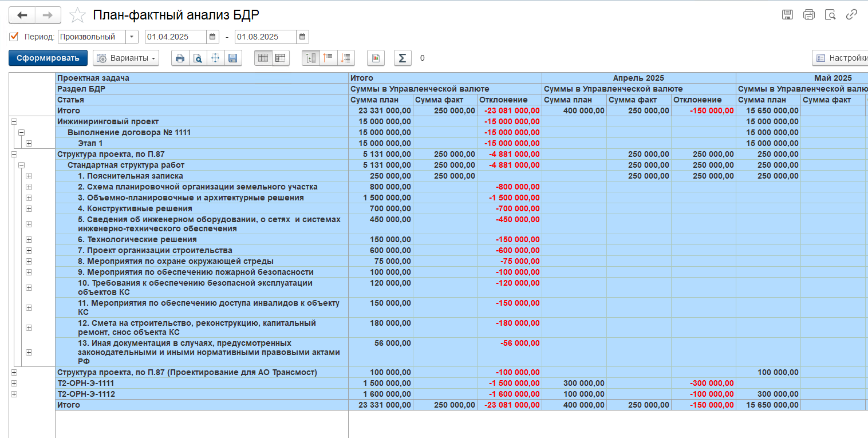The width and height of the screenshot is (868, 438).
Task: Toggle the Период checkbox
Action: coord(14,37)
